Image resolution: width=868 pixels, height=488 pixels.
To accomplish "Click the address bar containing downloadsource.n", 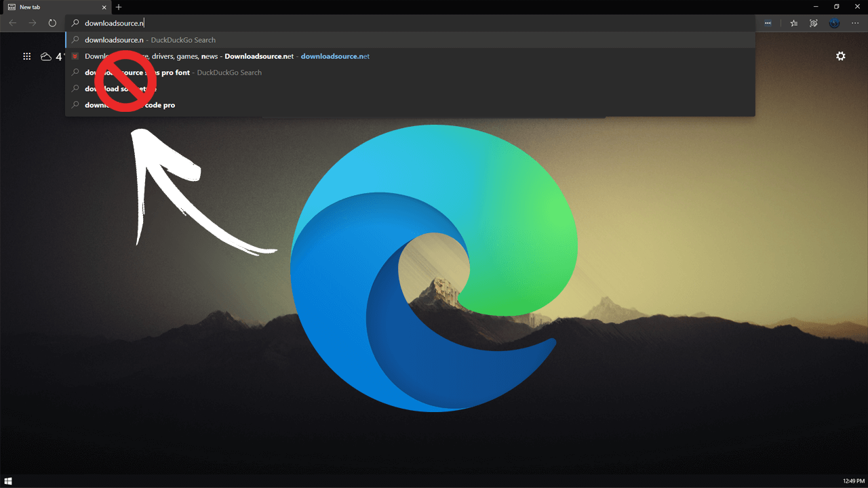I will (410, 23).
